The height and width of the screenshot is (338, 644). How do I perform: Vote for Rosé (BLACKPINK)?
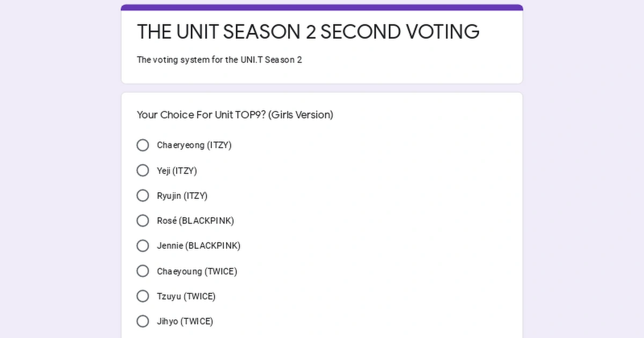(x=143, y=221)
